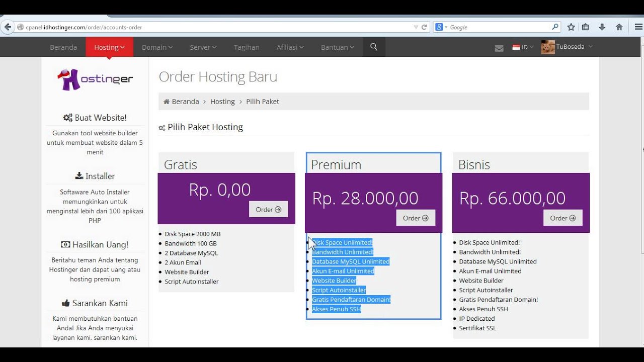Open the bookmarks list icon

[585, 27]
